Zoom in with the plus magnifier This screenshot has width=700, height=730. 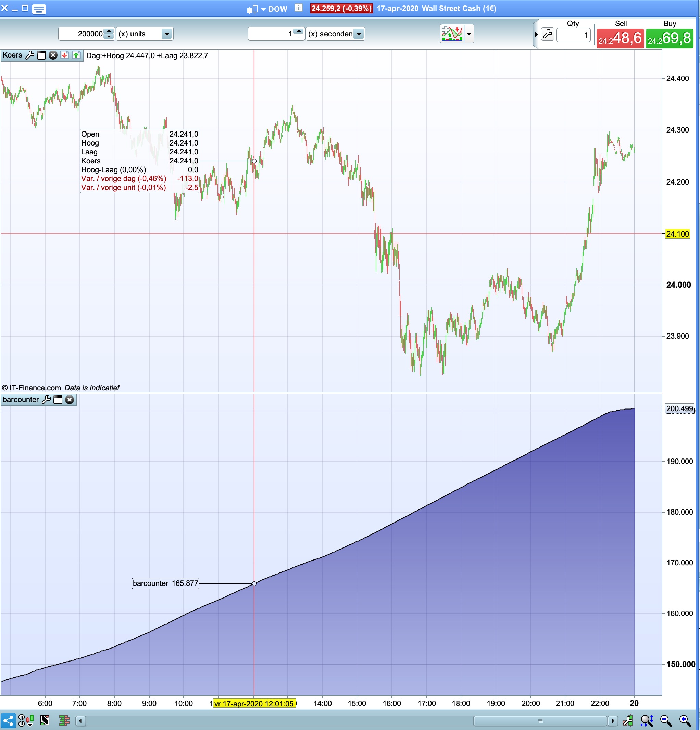click(x=685, y=721)
